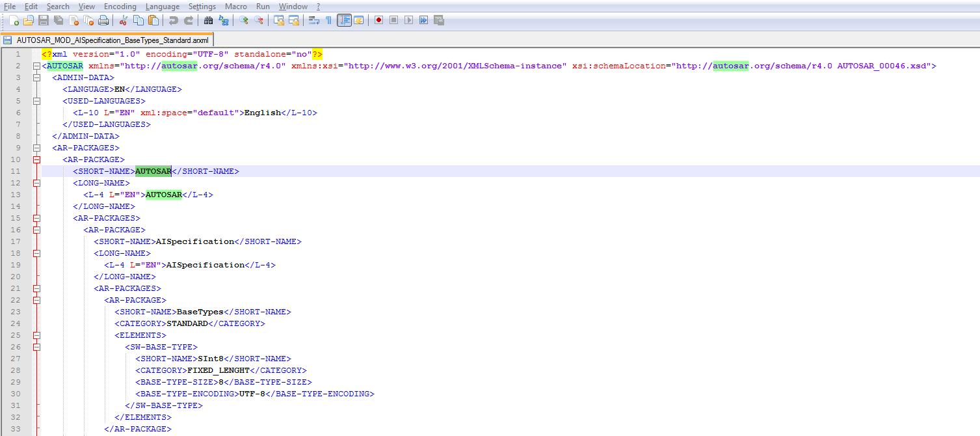Viewport: 980px width, 436px height.
Task: Click BaseTypes value on line 23
Action: click(200, 312)
